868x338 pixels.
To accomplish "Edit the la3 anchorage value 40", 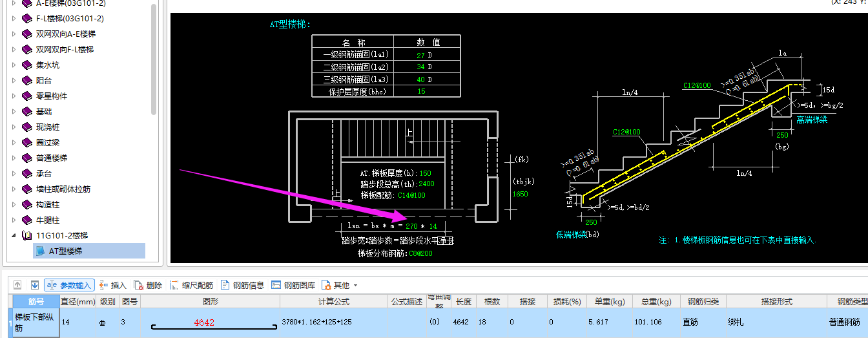I will [x=420, y=79].
